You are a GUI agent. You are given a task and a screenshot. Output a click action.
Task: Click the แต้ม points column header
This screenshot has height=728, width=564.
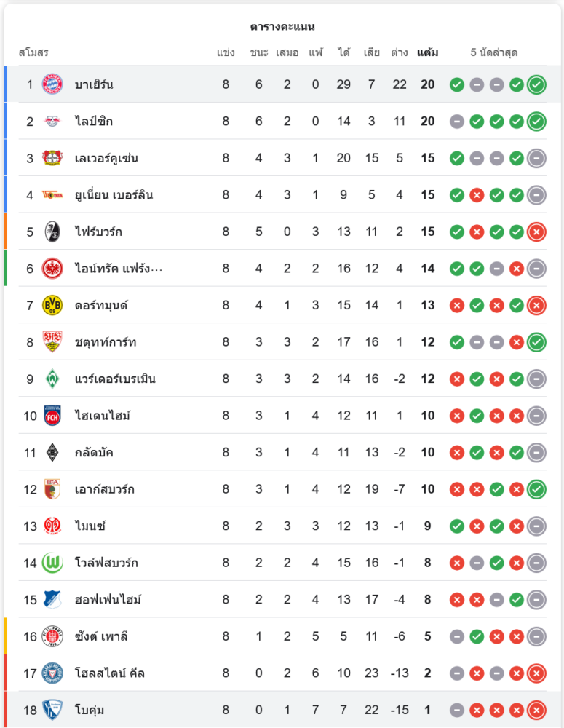click(427, 52)
